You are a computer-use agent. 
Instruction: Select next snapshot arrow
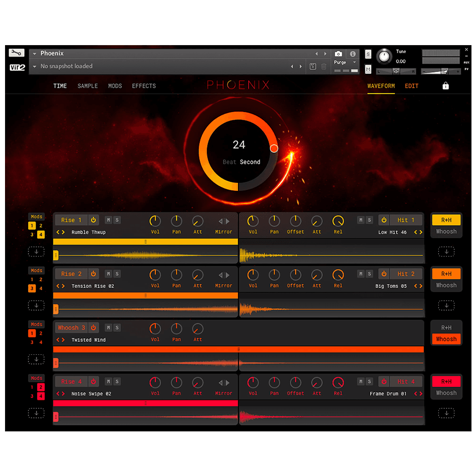[301, 67]
